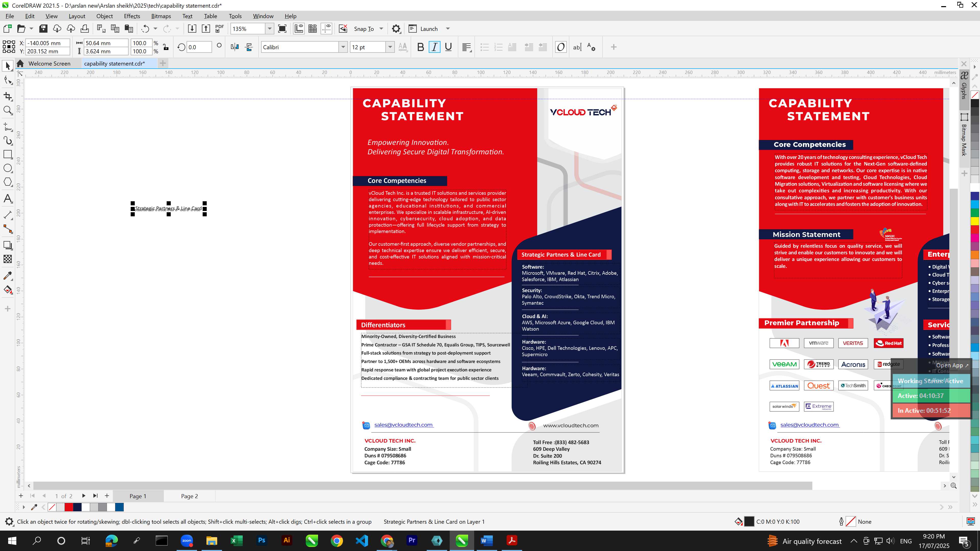Screen dimensions: 980x551
Task: Select the Rectangle tool
Action: pyautogui.click(x=8, y=154)
